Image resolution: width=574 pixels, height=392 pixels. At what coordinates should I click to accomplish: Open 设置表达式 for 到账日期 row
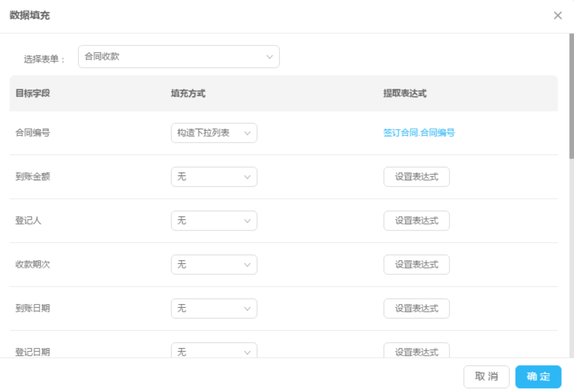tap(416, 309)
